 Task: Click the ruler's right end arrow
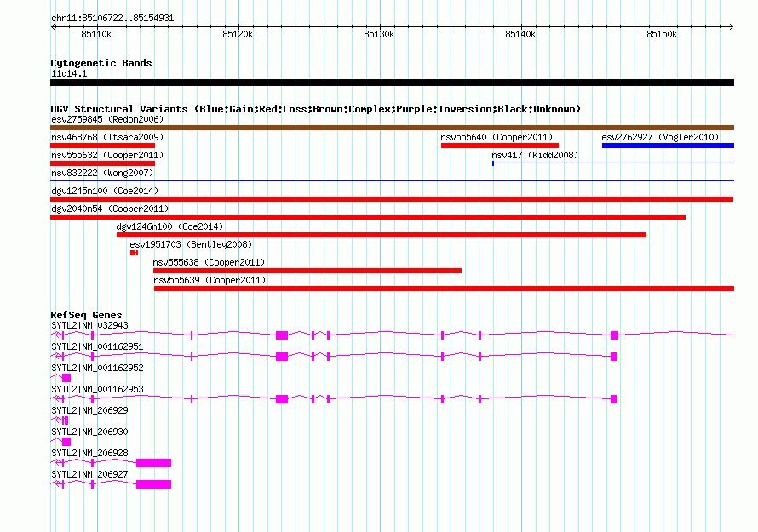tap(731, 26)
